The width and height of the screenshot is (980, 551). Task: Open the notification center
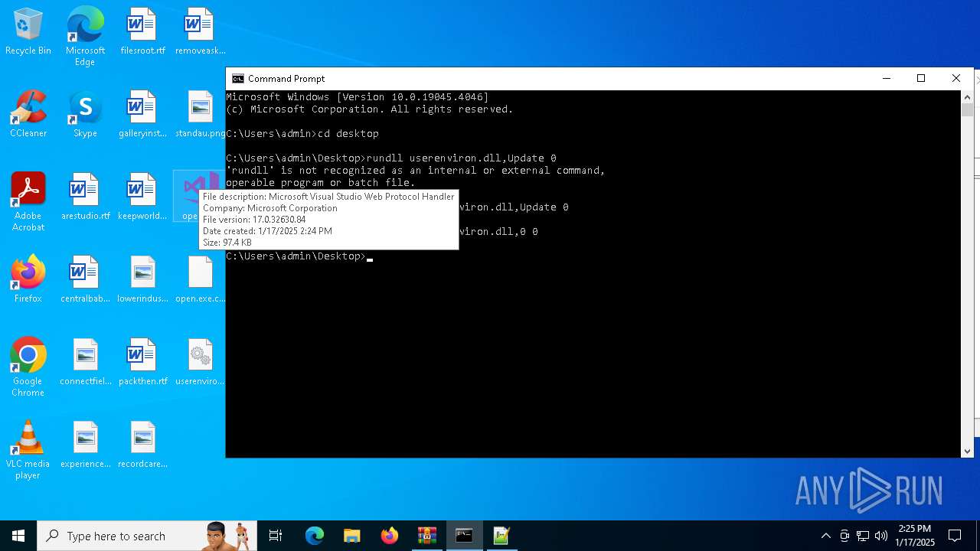955,536
